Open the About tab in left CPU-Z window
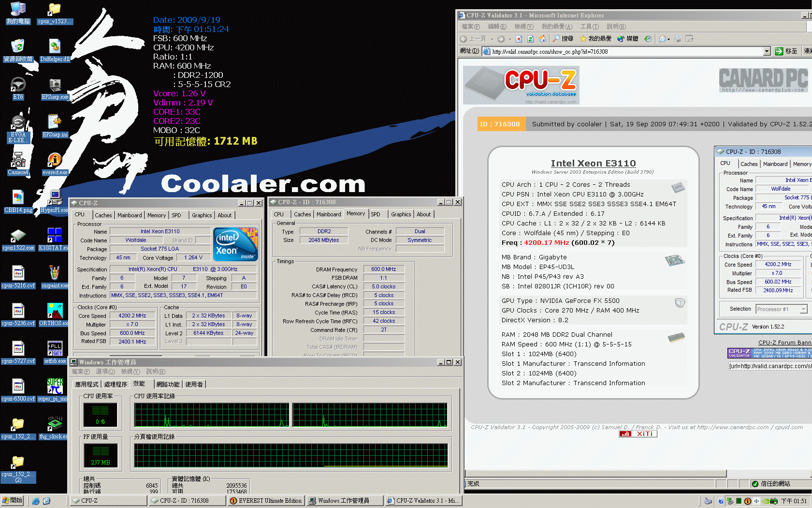812x508 pixels. click(x=224, y=215)
